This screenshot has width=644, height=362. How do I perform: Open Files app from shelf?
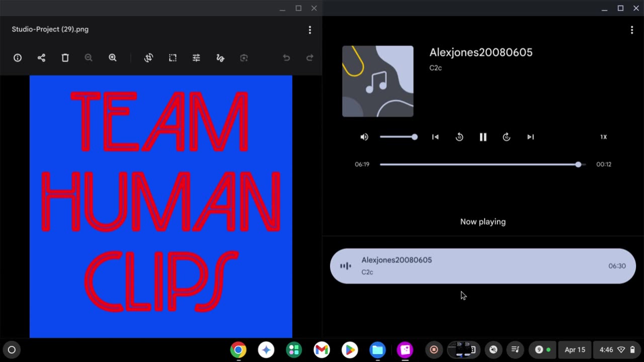(x=377, y=350)
